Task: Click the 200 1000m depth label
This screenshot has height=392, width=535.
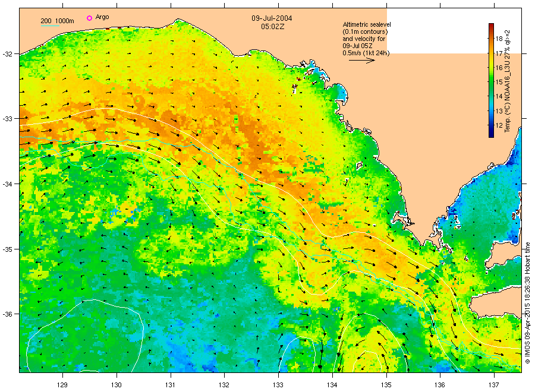Action: (57, 21)
